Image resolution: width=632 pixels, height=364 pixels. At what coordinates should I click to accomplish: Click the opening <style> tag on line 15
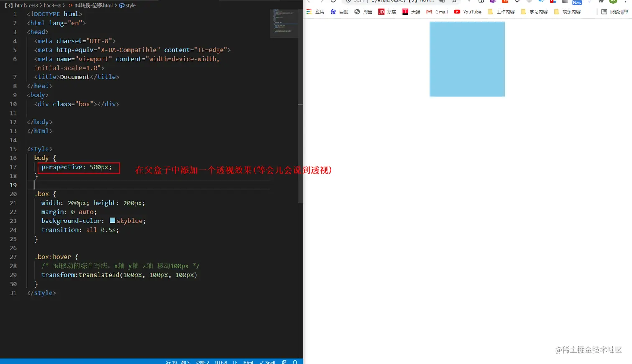40,149
